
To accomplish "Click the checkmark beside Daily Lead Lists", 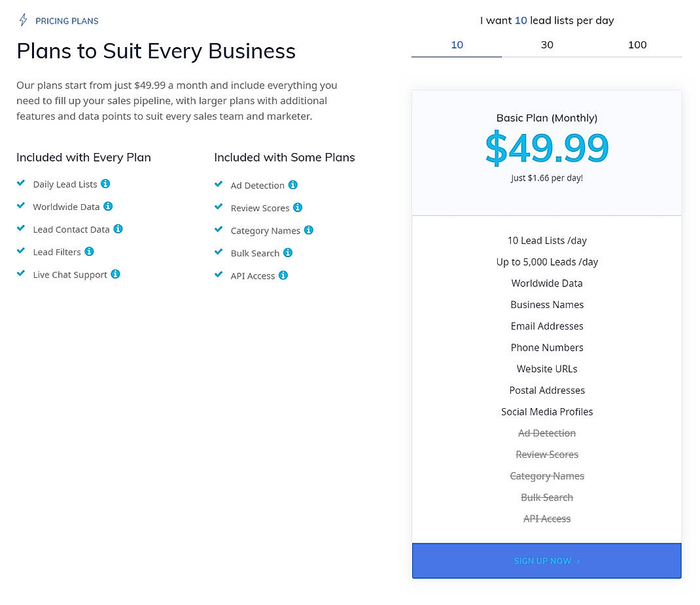I will tap(21, 183).
